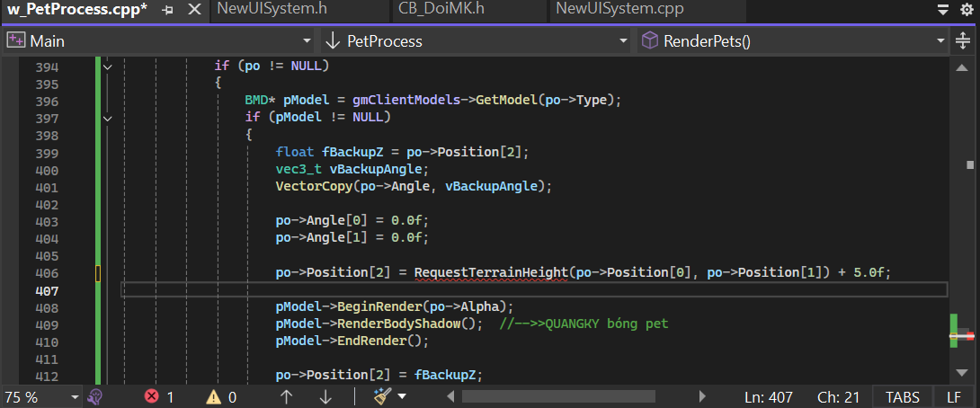This screenshot has width=980, height=408.
Task: Open the active files dropdown list
Action: pyautogui.click(x=942, y=9)
